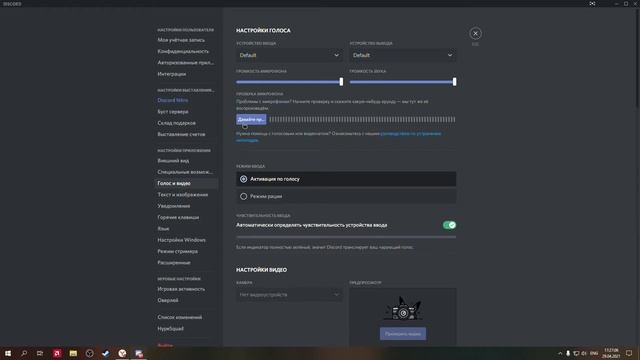Toggle automatic input sensitivity detection
This screenshot has width=640, height=360.
(449, 225)
